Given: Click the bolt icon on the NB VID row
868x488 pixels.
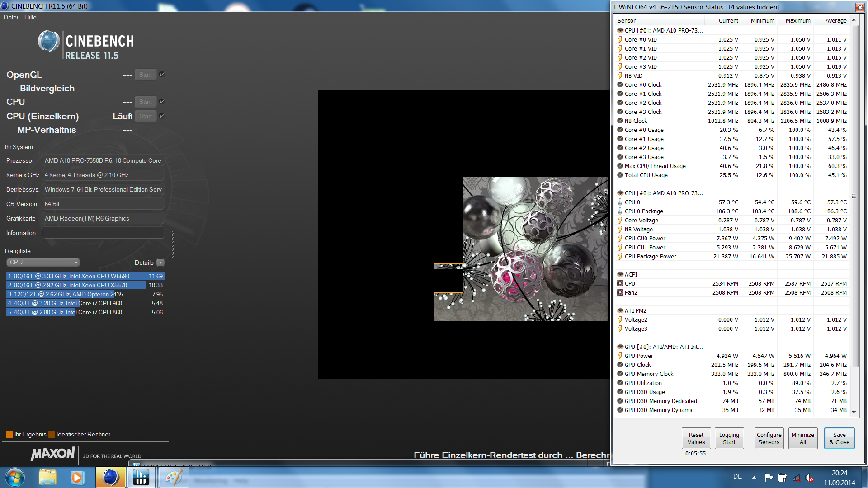Looking at the screenshot, I should [620, 76].
